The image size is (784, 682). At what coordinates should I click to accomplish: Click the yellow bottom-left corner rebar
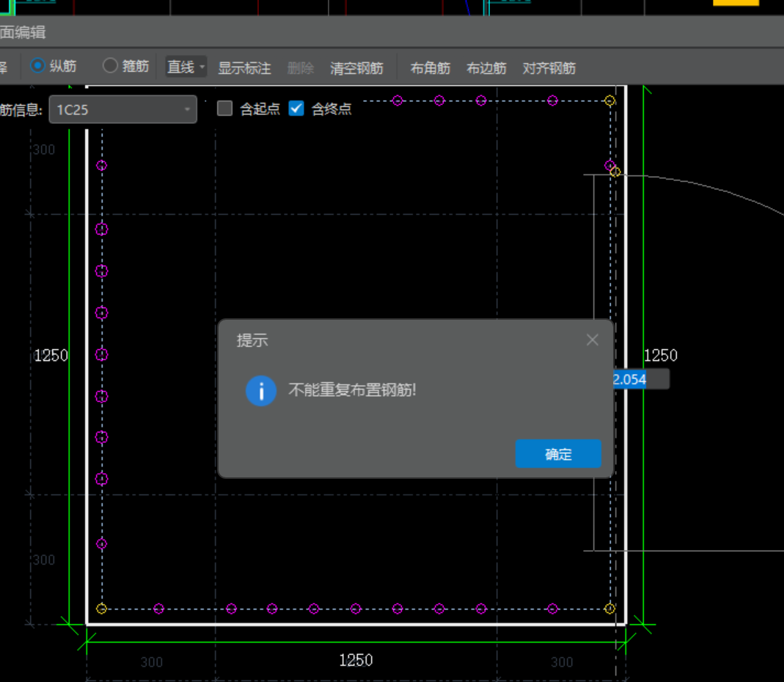[101, 609]
